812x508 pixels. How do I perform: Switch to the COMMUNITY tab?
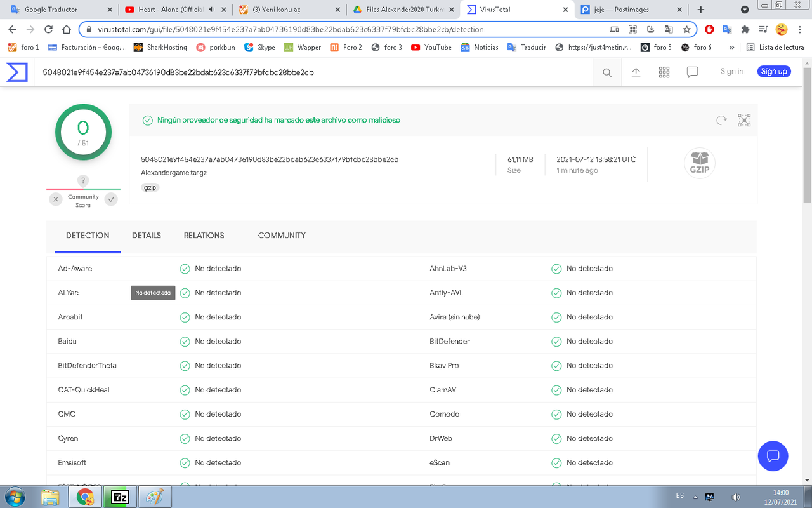[x=282, y=236]
